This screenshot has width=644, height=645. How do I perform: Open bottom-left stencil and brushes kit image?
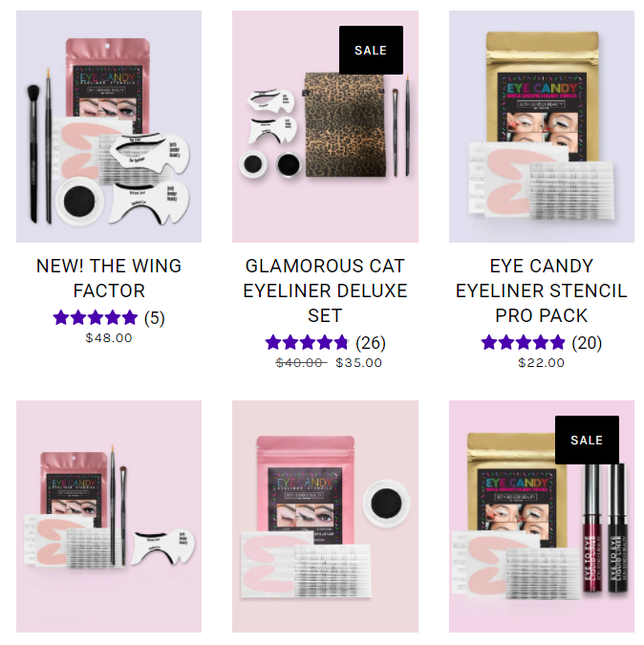[109, 516]
